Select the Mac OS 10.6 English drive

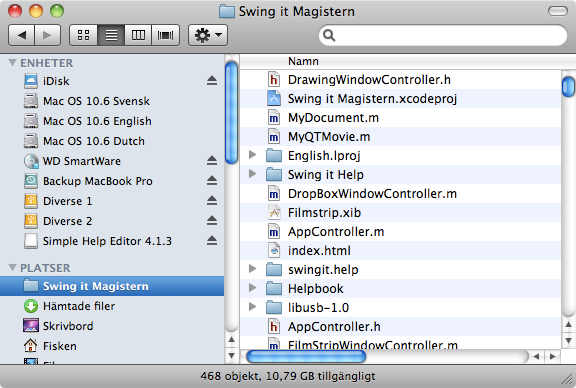click(x=112, y=121)
